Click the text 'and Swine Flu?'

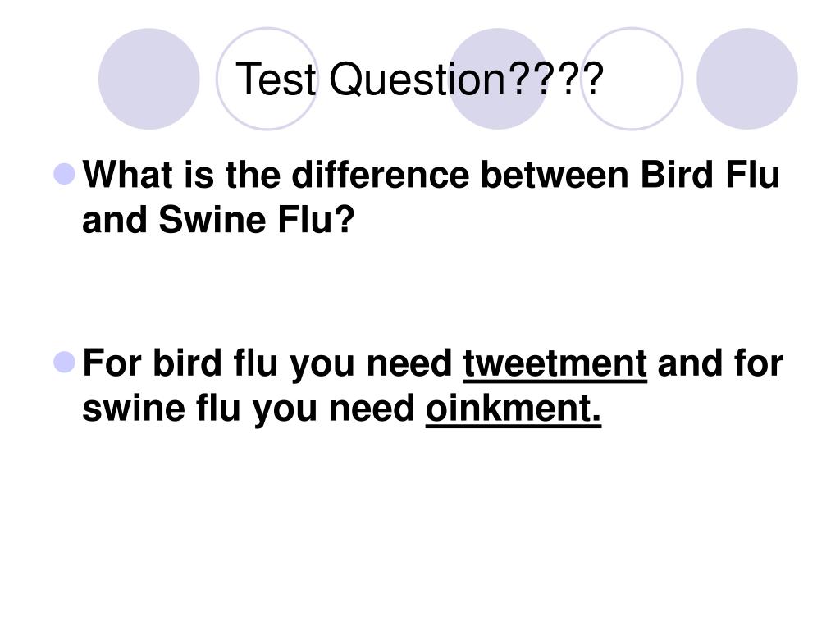(x=218, y=220)
